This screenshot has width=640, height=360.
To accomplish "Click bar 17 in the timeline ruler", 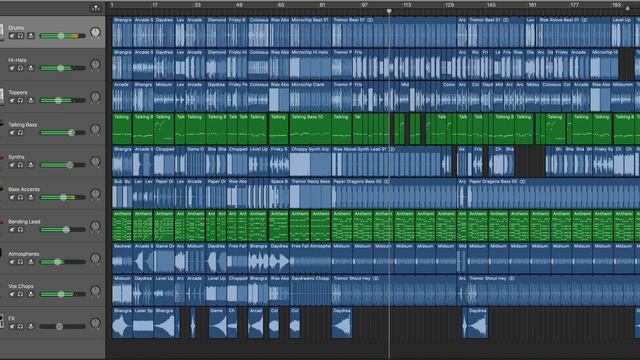I will [155, 5].
